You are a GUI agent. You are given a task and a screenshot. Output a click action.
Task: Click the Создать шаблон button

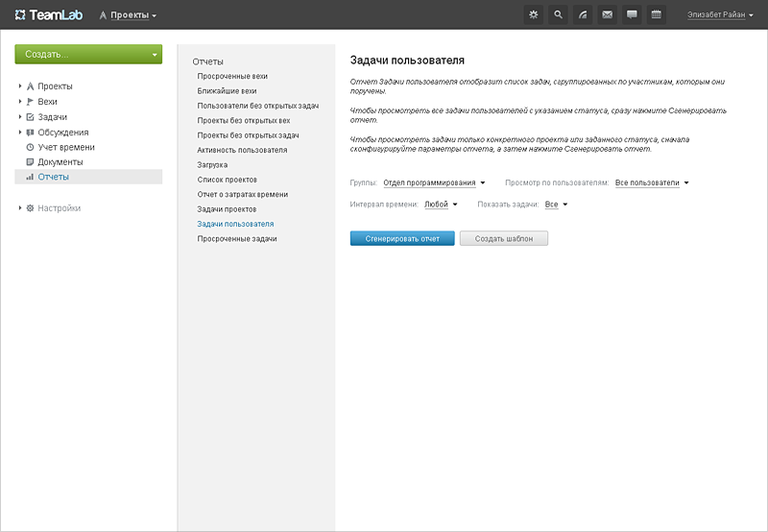(x=503, y=238)
